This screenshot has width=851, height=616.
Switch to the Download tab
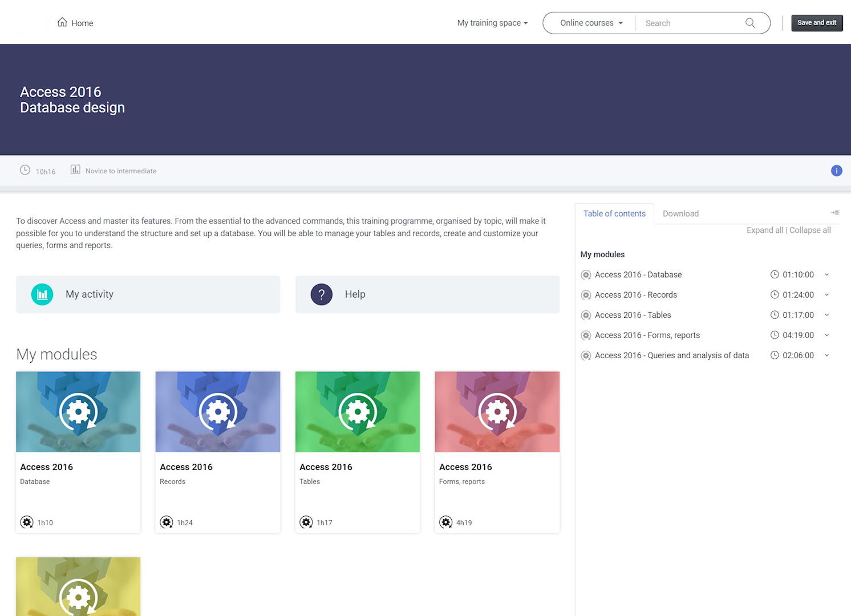tap(680, 213)
